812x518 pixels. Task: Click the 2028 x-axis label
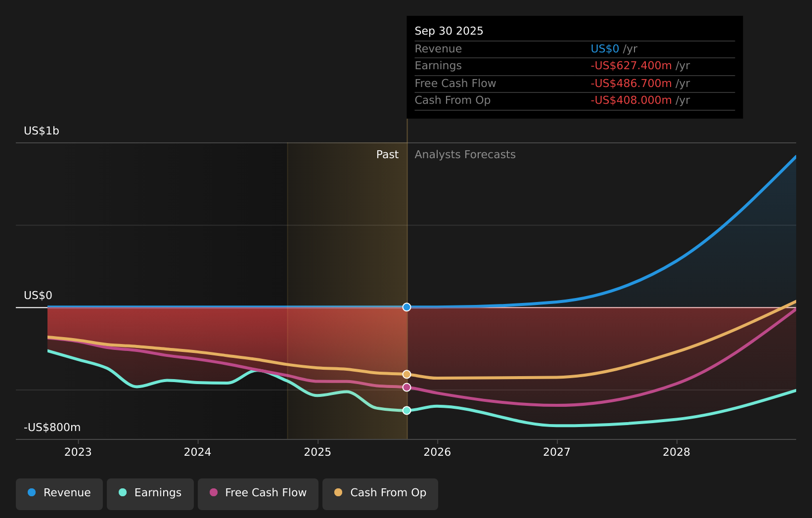(x=677, y=452)
